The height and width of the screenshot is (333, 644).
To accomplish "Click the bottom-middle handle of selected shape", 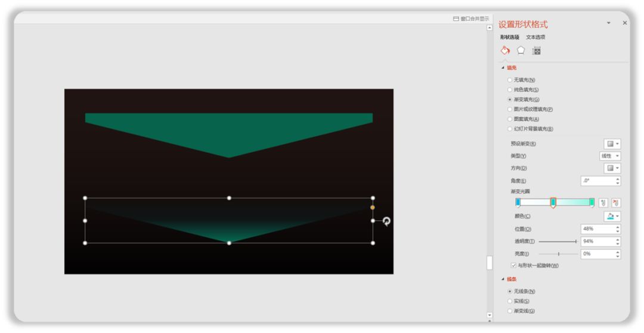I will [x=229, y=243].
